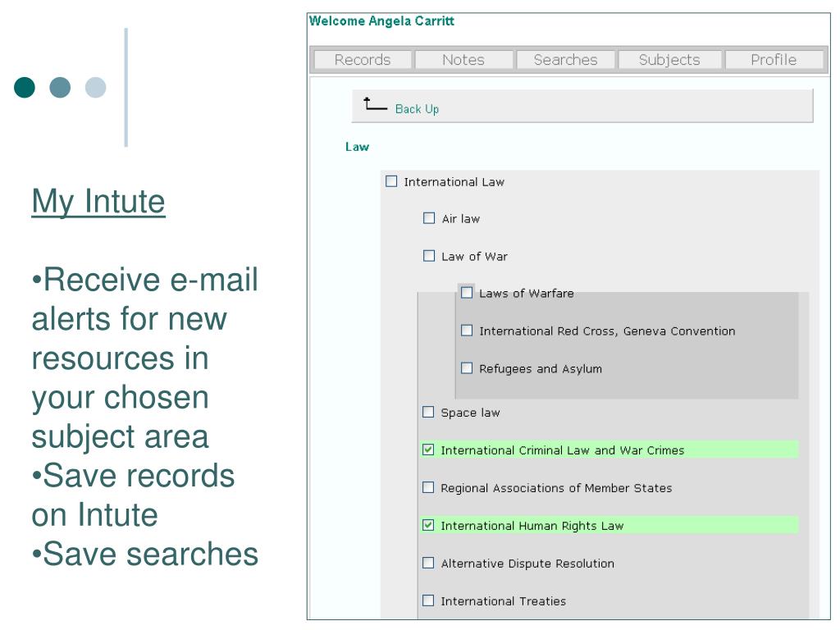Click the Back Up arrow icon
This screenshot has height=630, width=840.
374,104
